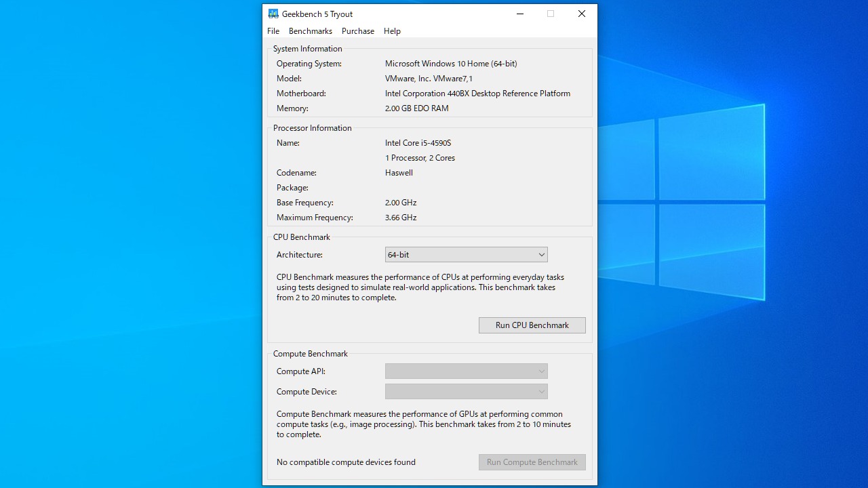Image resolution: width=868 pixels, height=488 pixels.
Task: Open the Compute Device dropdown
Action: (467, 392)
